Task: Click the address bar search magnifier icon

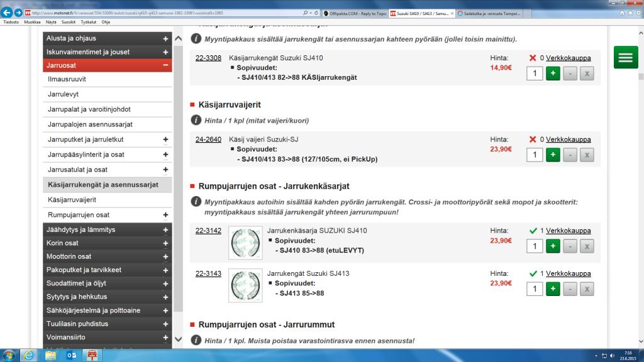Action: [x=305, y=13]
